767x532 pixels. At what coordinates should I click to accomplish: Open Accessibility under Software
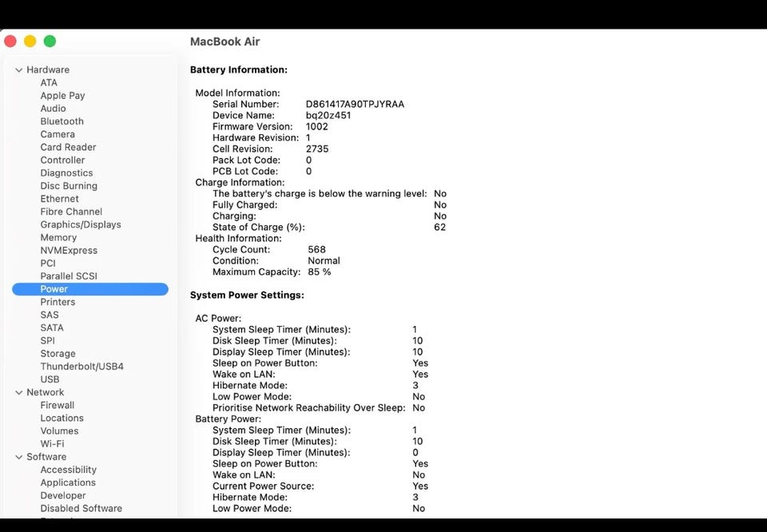[69, 470]
